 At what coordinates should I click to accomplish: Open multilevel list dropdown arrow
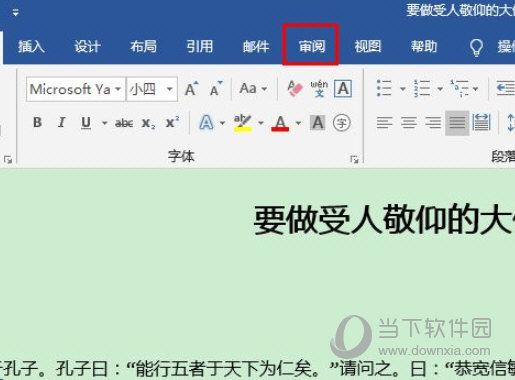475,89
